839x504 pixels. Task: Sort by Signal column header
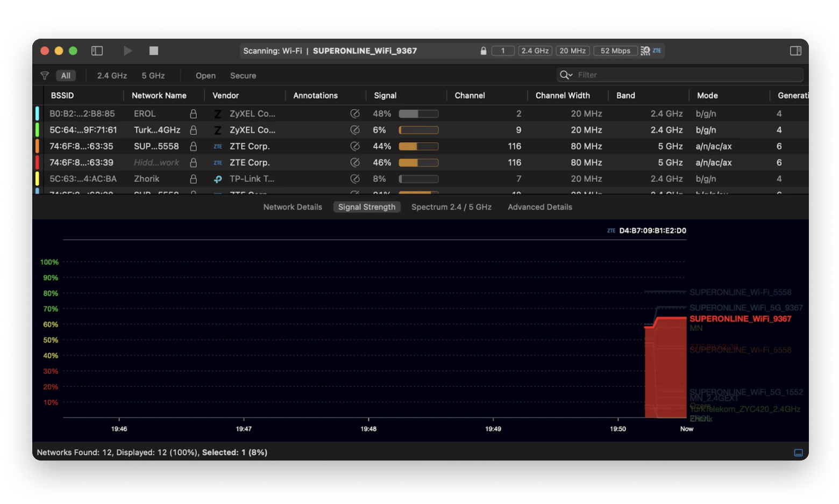pos(385,95)
